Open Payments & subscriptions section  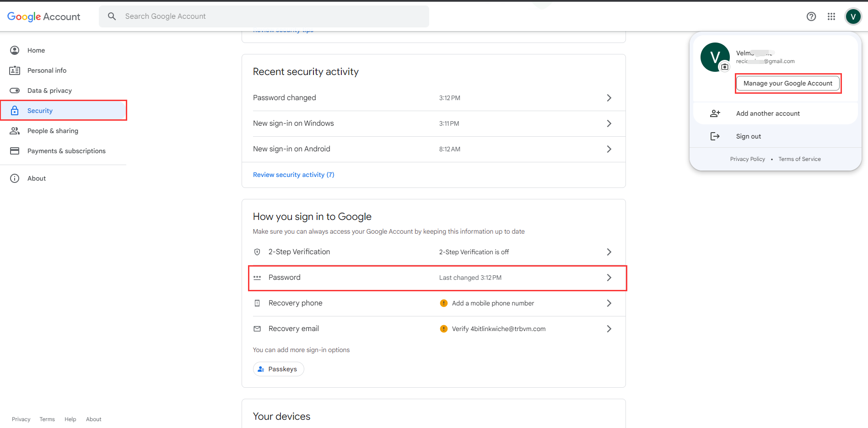pyautogui.click(x=63, y=151)
